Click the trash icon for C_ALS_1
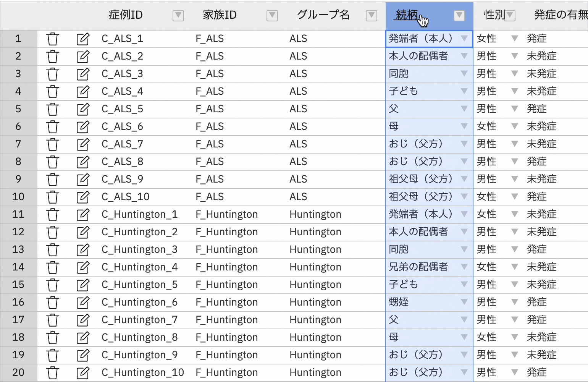Image resolution: width=588 pixels, height=382 pixels. tap(53, 39)
